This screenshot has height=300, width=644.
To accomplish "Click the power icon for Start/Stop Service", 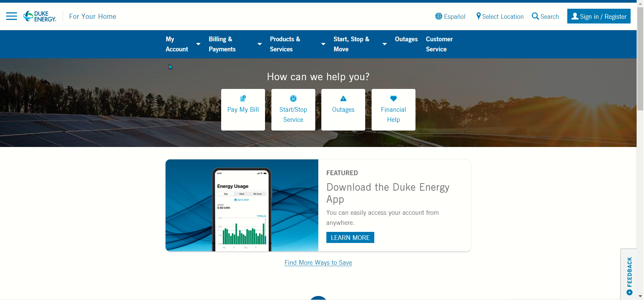I will (293, 98).
